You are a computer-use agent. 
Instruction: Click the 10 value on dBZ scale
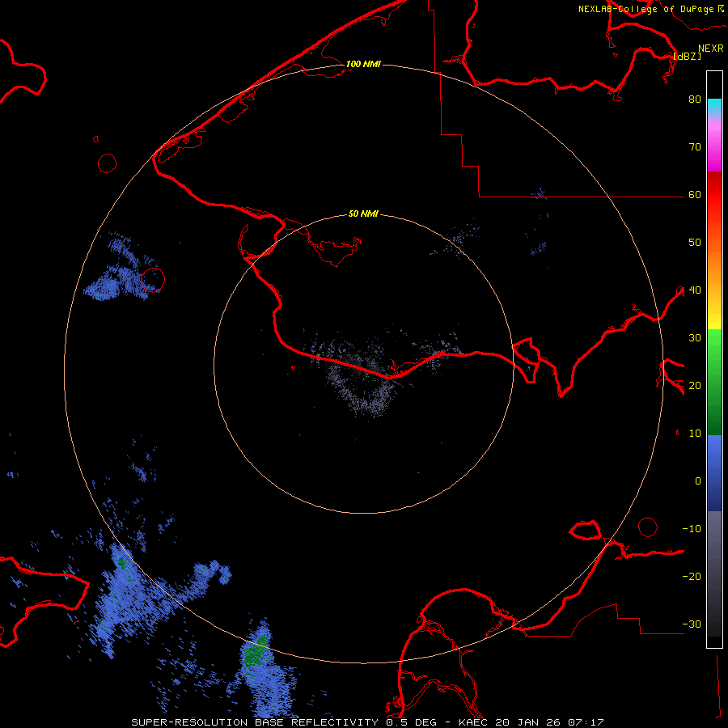tap(695, 434)
